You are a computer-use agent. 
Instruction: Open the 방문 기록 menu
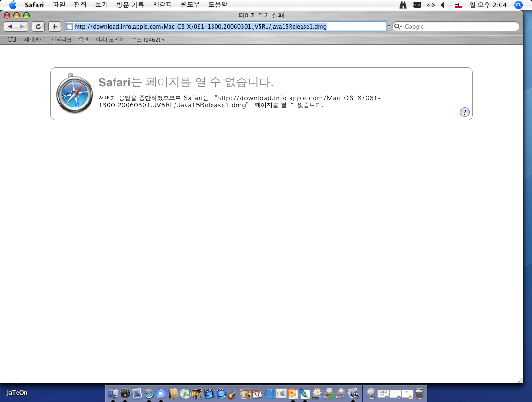[x=130, y=5]
